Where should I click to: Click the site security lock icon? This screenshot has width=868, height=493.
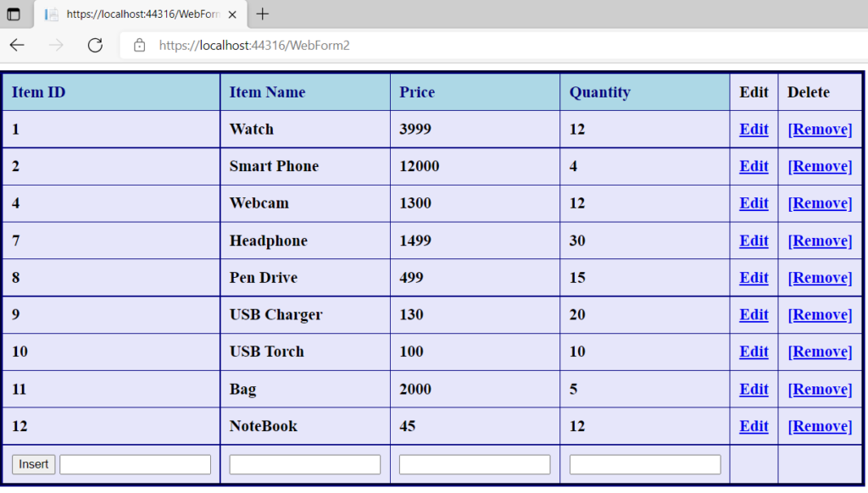point(141,46)
